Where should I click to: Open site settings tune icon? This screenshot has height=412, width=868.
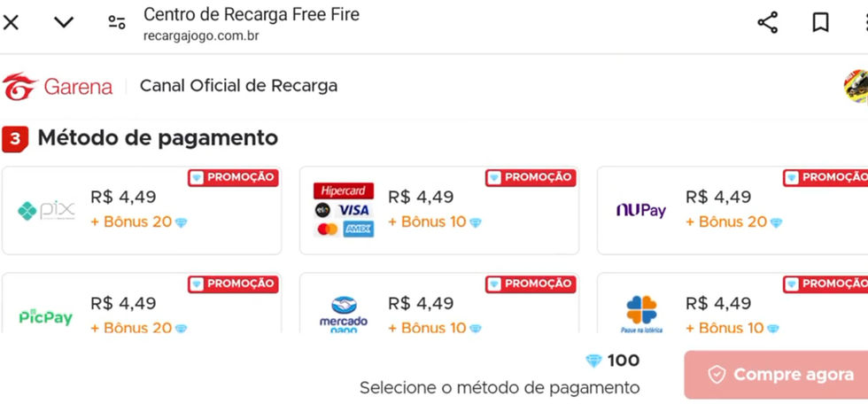coord(117,23)
